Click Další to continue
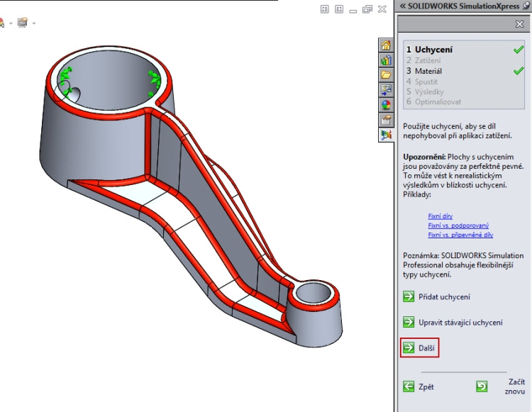The height and width of the screenshot is (412, 532). [x=419, y=347]
